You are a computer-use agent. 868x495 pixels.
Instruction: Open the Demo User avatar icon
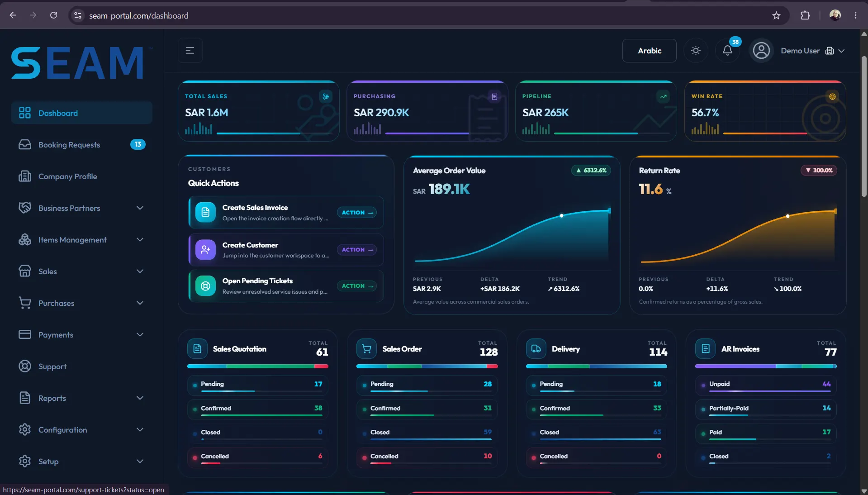coord(761,51)
